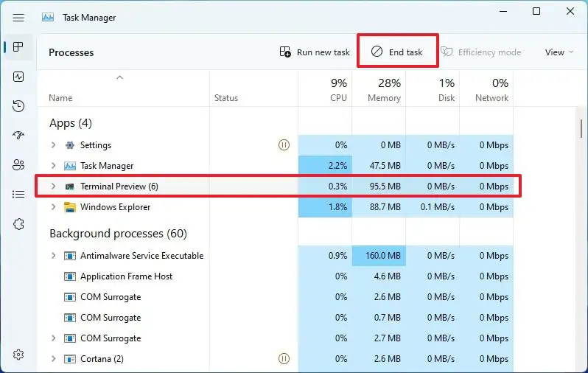The image size is (588, 373).
Task: Open the Details page sidebar icon
Action: click(x=18, y=195)
